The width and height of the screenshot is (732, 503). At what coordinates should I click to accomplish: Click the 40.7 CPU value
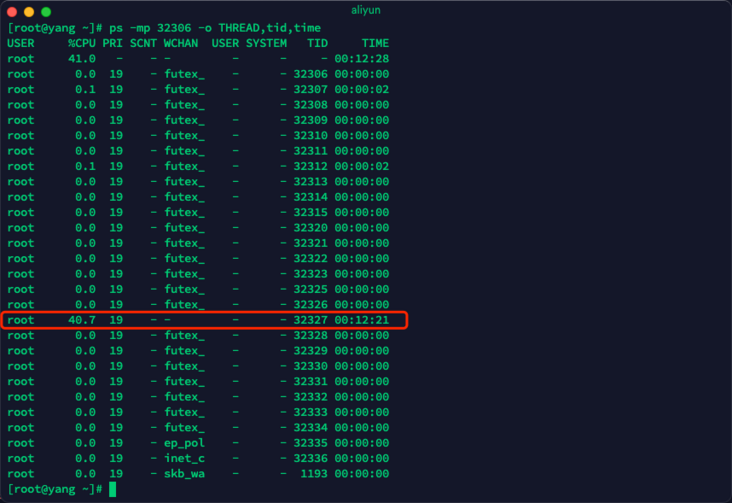click(x=81, y=320)
